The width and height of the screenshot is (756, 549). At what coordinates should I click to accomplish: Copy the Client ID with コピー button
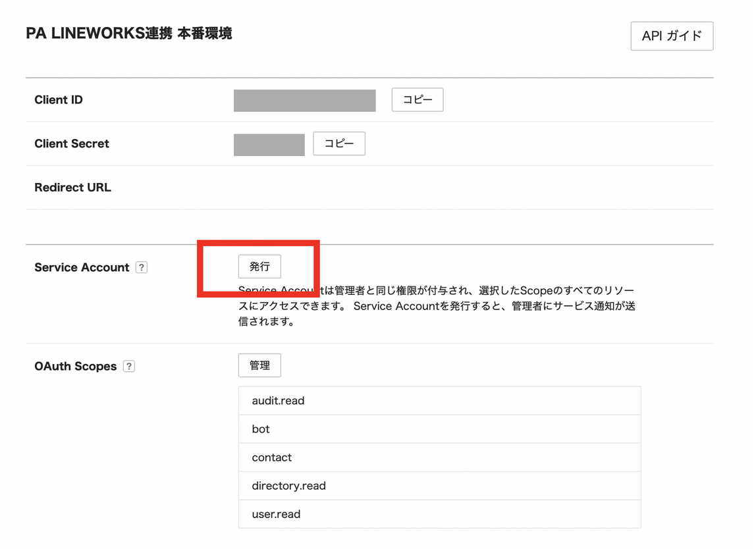417,100
